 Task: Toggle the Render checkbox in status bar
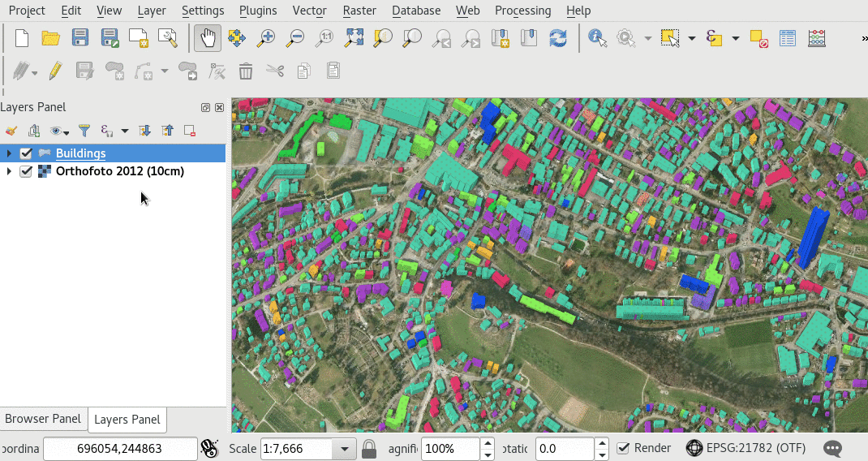623,449
